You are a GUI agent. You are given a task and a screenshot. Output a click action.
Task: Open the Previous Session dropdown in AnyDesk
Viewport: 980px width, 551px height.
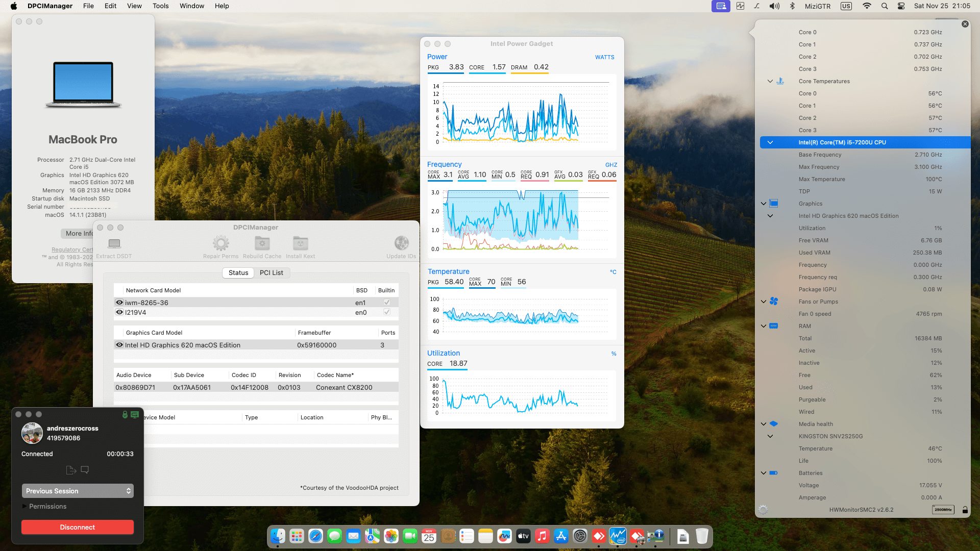78,491
